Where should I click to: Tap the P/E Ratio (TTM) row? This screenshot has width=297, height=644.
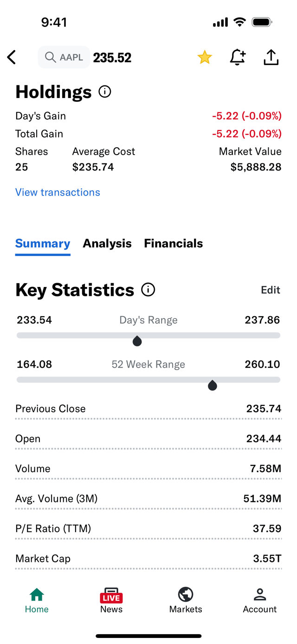tap(148, 528)
